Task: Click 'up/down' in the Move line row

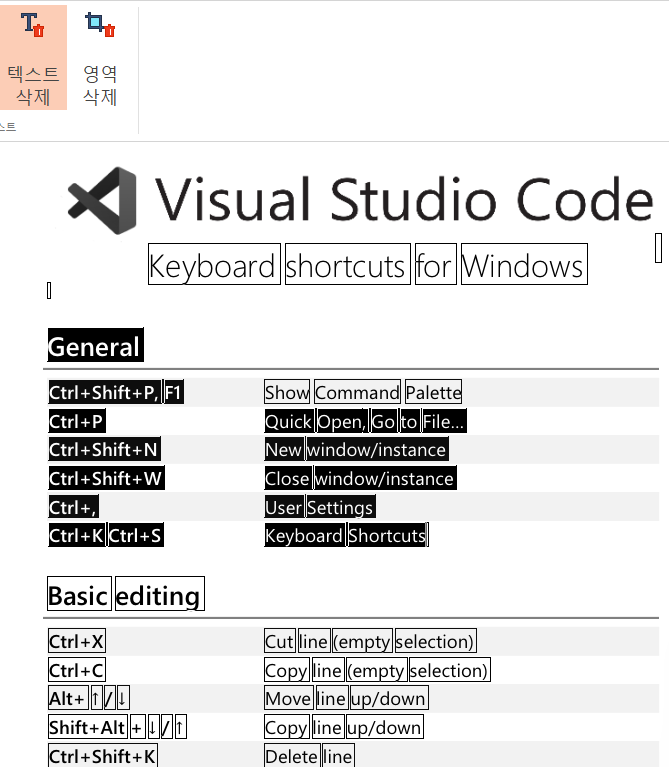Action: click(389, 698)
